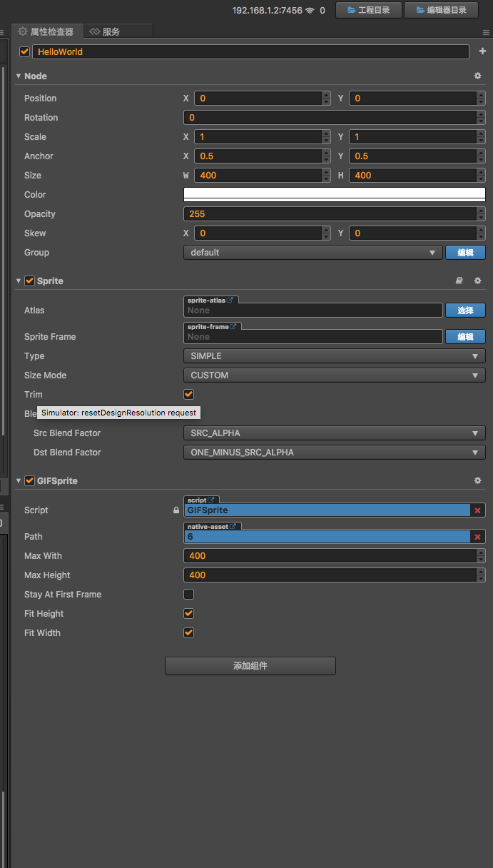Click the 编辑 button next to Group
Image resolution: width=493 pixels, height=868 pixels.
[x=465, y=253]
